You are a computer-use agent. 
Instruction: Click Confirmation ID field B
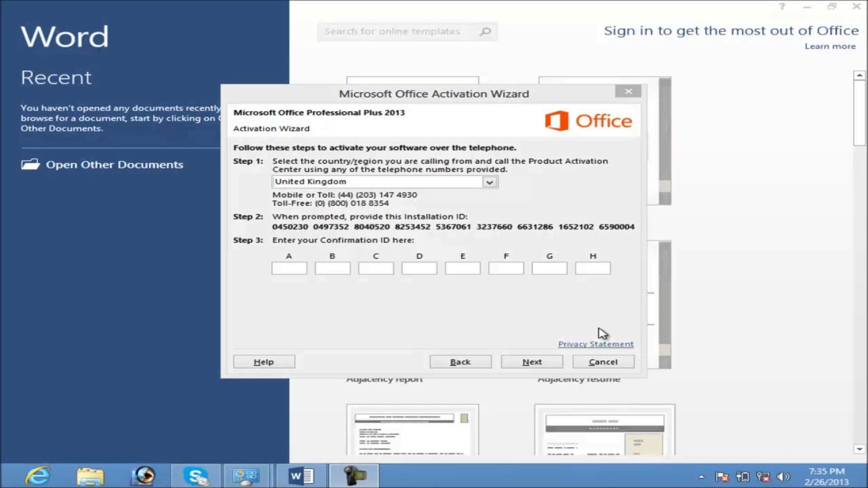click(x=332, y=268)
